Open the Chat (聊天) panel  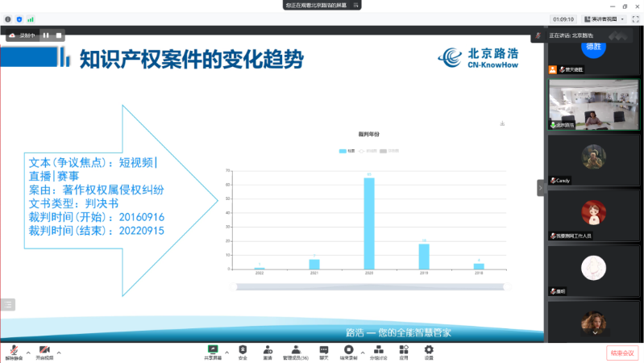tap(323, 349)
